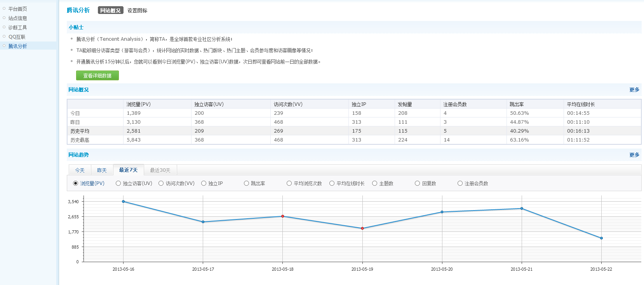The width and height of the screenshot is (644, 285).
Task: Click the history max duration 01:11:52
Action: click(x=578, y=140)
